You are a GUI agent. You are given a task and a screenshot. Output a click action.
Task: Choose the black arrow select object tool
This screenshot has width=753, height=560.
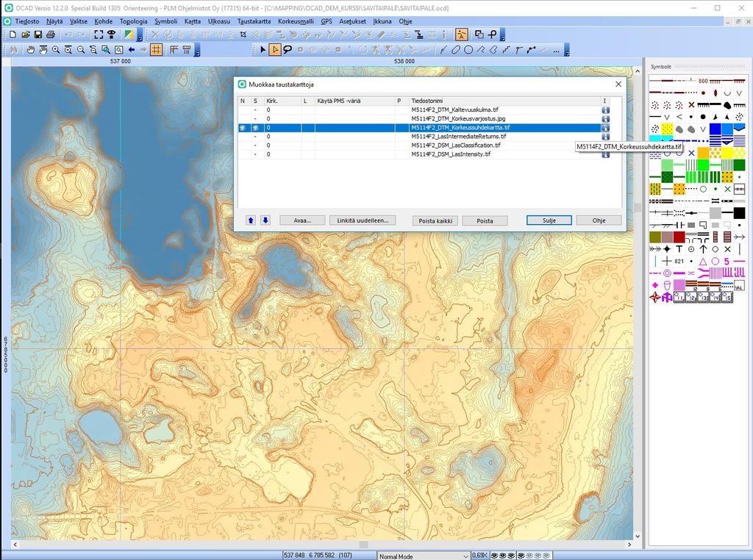(x=263, y=49)
